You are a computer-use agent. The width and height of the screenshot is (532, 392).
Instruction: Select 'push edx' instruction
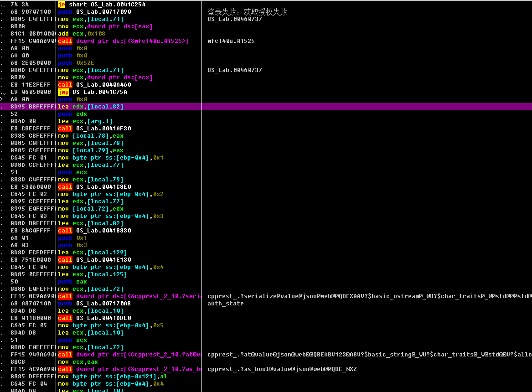pyautogui.click(x=72, y=114)
